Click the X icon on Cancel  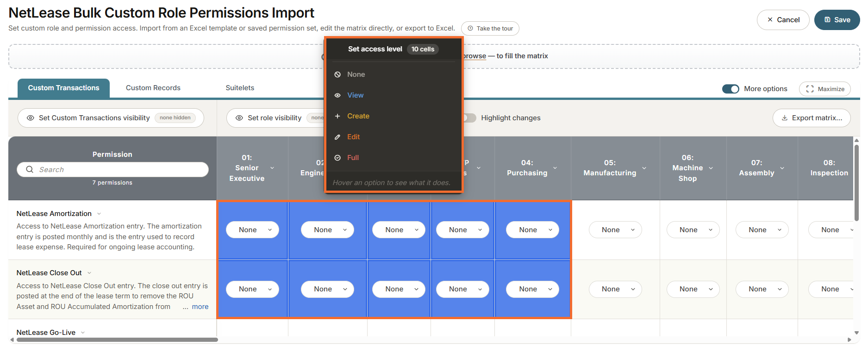tap(770, 20)
